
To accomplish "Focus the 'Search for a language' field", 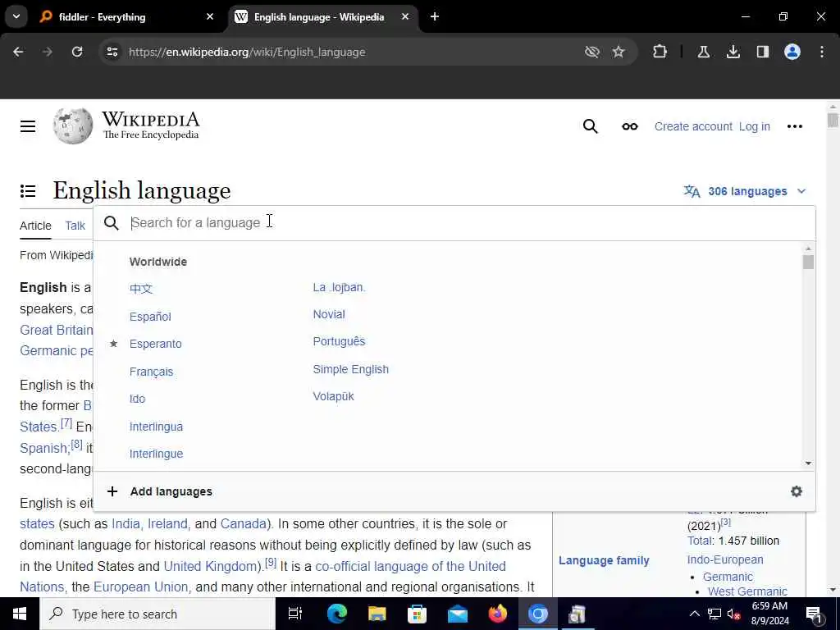I will click(454, 223).
